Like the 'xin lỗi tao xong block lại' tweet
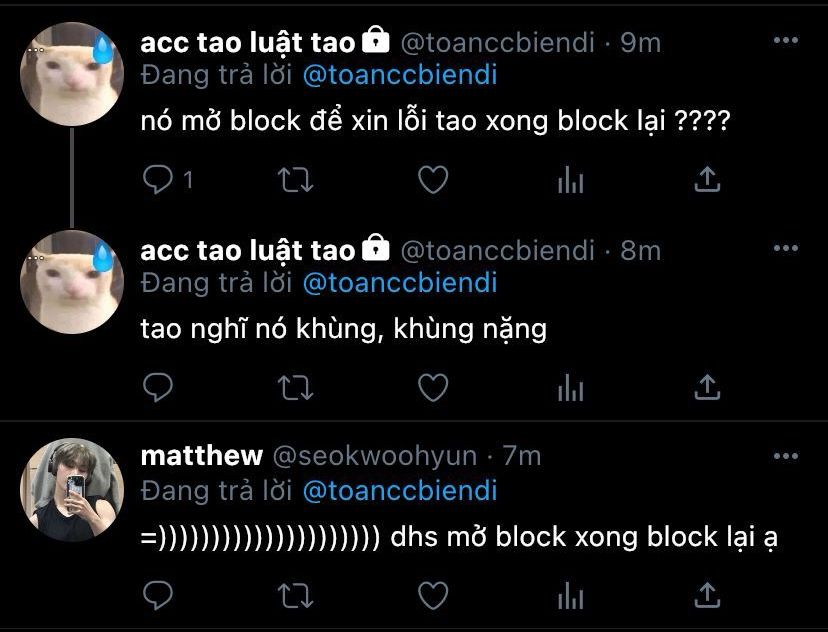The width and height of the screenshot is (828, 632). (x=434, y=180)
